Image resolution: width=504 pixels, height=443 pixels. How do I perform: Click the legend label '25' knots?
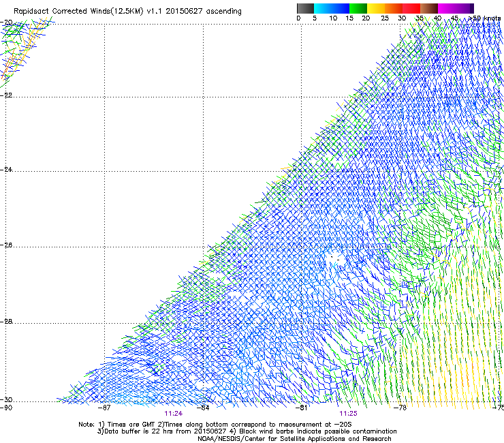[385, 18]
